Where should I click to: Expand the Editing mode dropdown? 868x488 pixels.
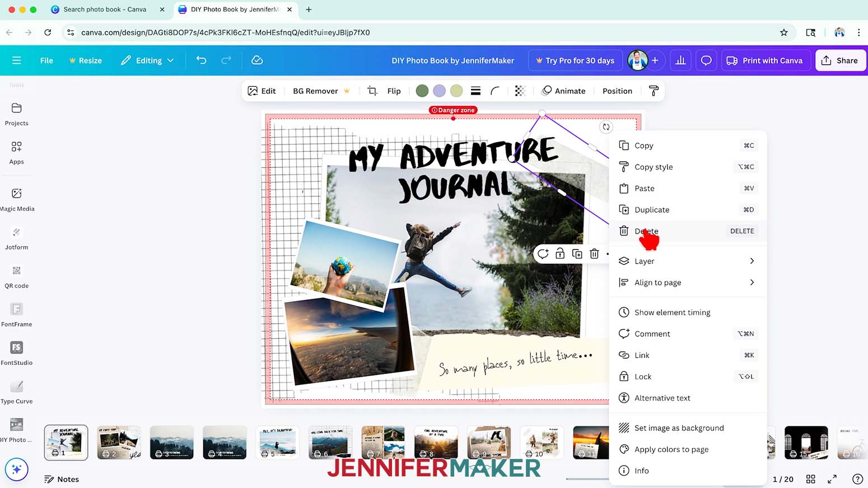(148, 60)
